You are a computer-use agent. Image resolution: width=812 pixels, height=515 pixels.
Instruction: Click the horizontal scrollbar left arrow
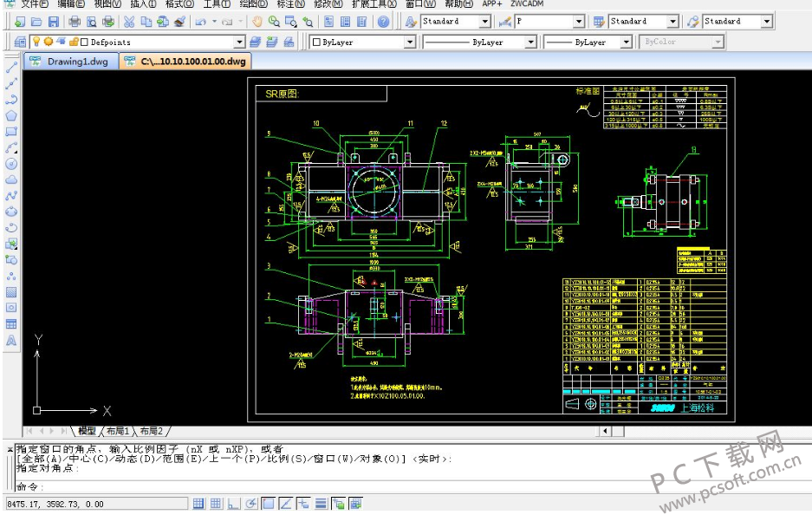(x=605, y=431)
